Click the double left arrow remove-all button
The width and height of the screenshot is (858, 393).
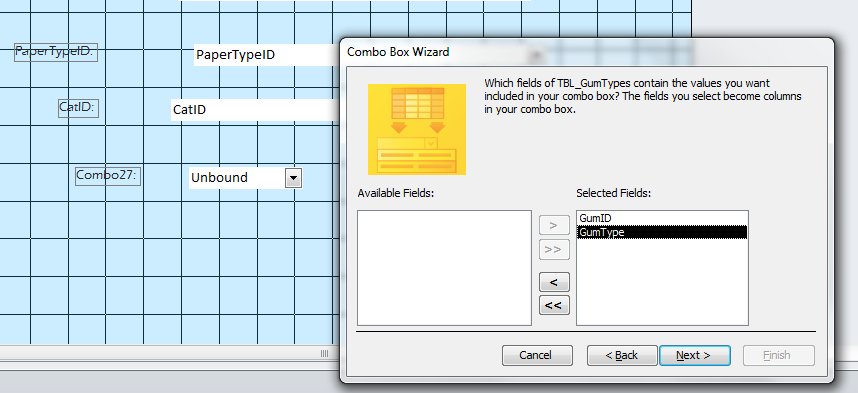(554, 305)
